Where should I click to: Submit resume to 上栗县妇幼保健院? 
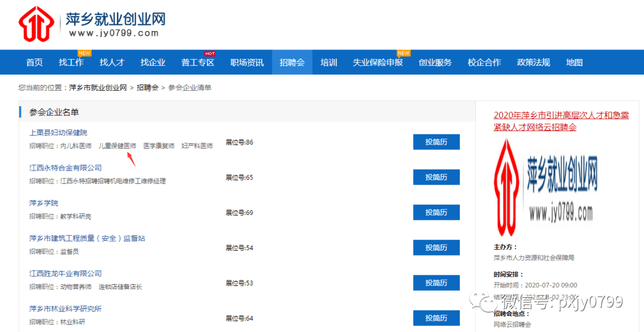(436, 142)
